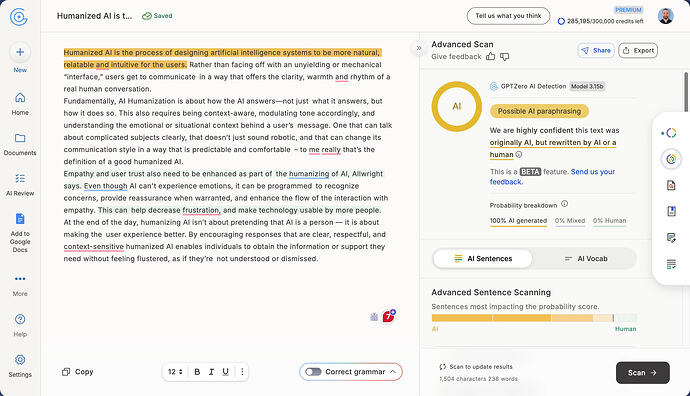
Task: Expand the Correct grammar chevron
Action: (x=393, y=372)
